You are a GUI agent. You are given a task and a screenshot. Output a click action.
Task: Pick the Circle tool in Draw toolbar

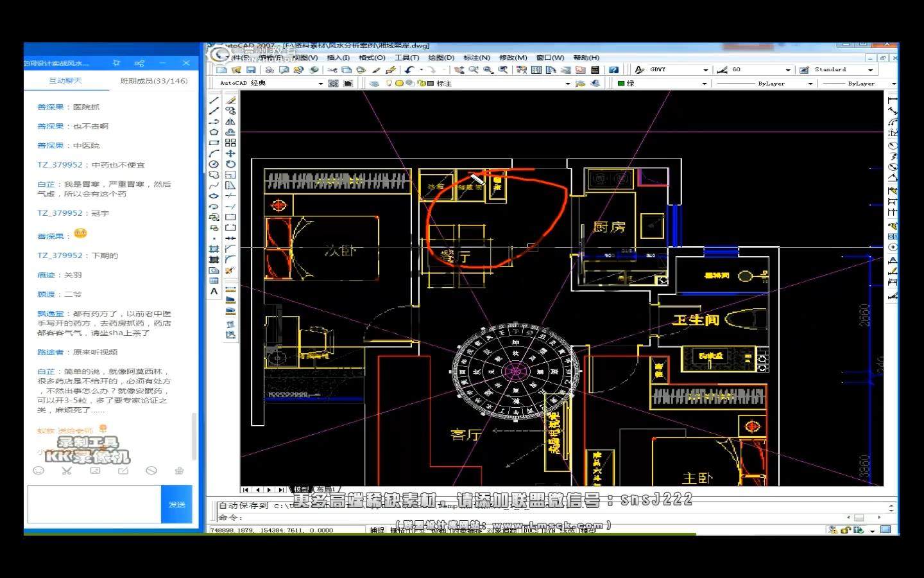[x=214, y=164]
